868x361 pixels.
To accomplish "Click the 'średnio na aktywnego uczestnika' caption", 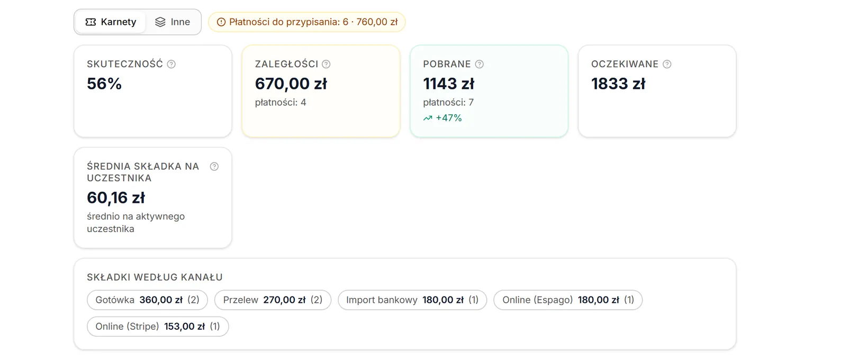I will pyautogui.click(x=136, y=223).
